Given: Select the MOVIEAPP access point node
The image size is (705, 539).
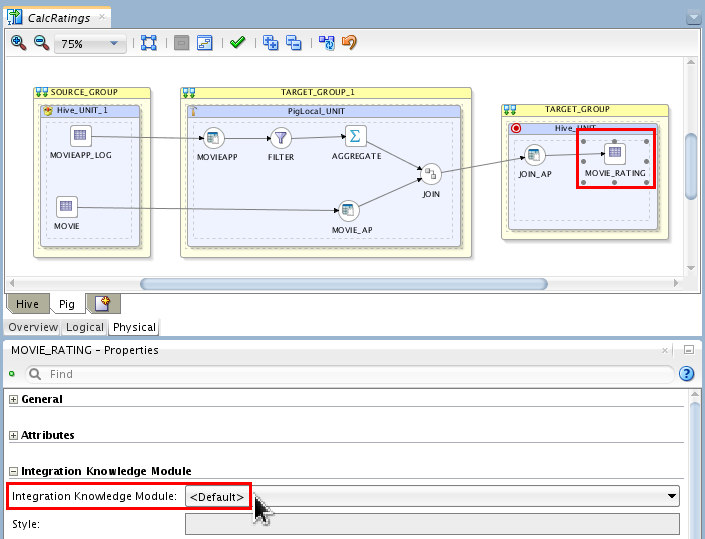Looking at the screenshot, I should 214,138.
